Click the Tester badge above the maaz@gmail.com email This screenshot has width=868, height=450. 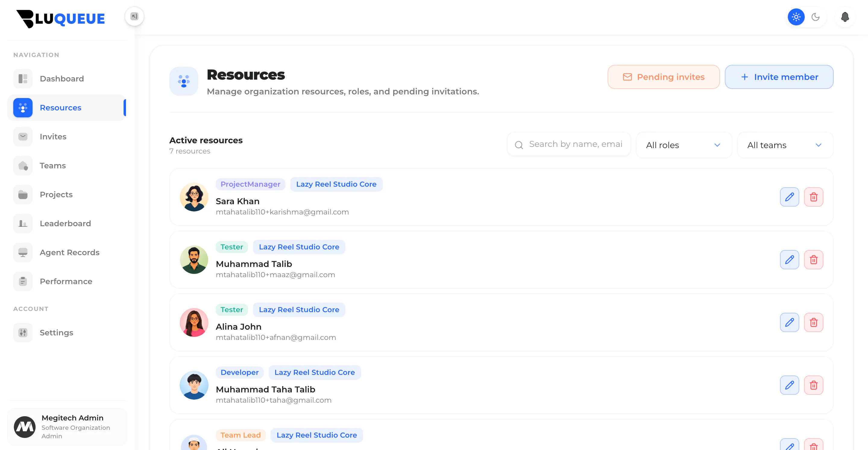pyautogui.click(x=231, y=247)
